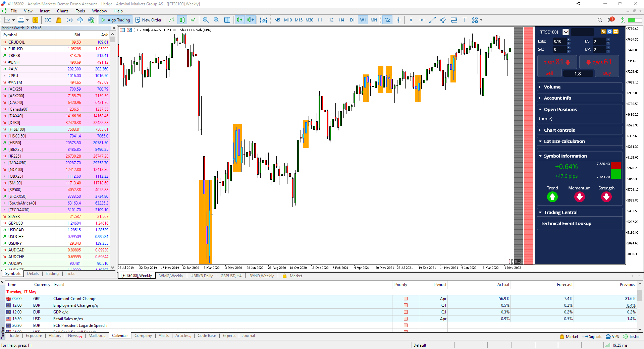Toggle Algo Trading on or off
This screenshot has width=644, height=349.
[115, 20]
